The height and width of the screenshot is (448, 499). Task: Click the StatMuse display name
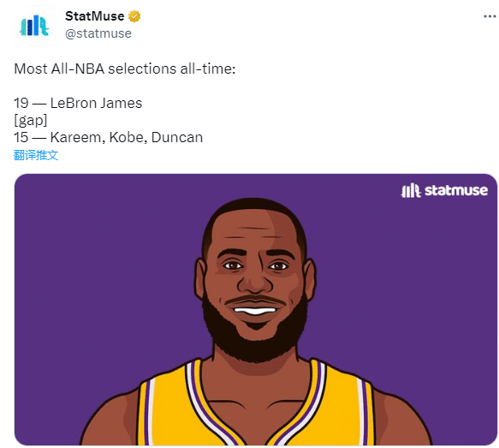coord(94,16)
